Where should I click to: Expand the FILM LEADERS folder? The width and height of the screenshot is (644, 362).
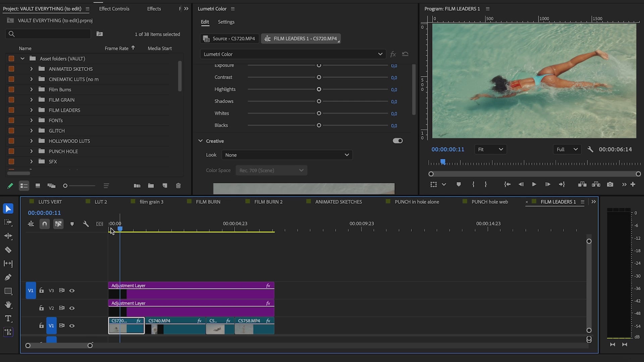[31, 110]
